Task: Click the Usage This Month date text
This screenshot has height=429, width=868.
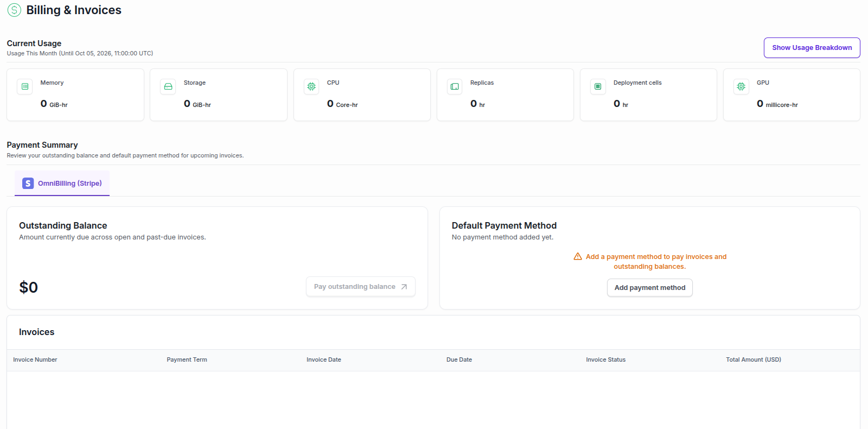Action: pyautogui.click(x=80, y=53)
